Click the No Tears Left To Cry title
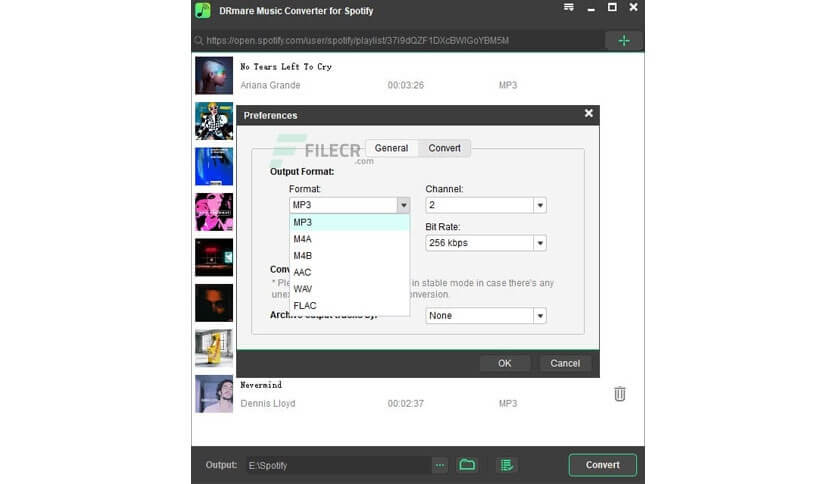836x484 pixels. tap(286, 67)
